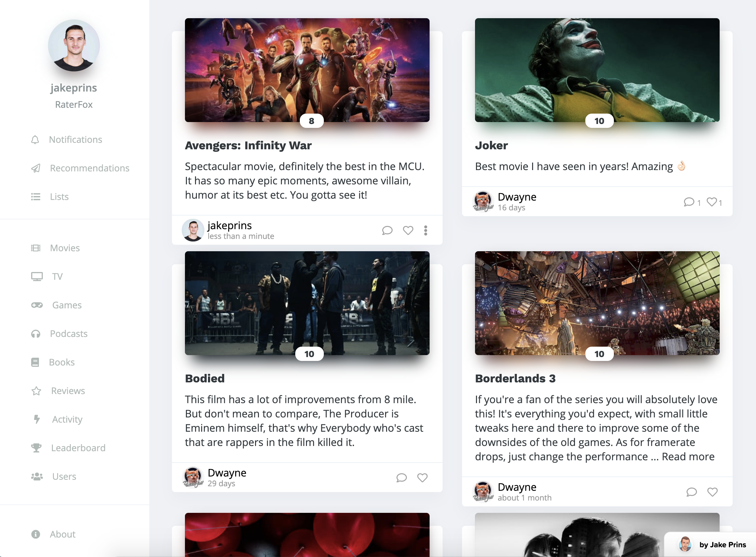Open comments on Avengers: Infinity War review
Image resolution: width=756 pixels, height=557 pixels.
pos(387,230)
